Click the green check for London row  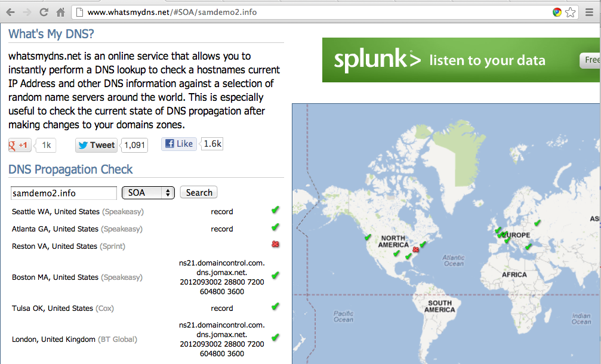coord(275,337)
